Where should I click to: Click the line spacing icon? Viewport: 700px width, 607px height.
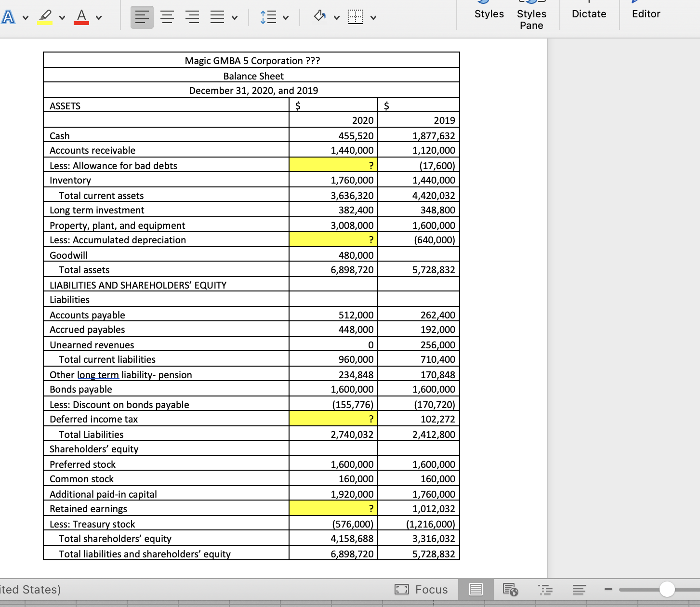coord(268,17)
